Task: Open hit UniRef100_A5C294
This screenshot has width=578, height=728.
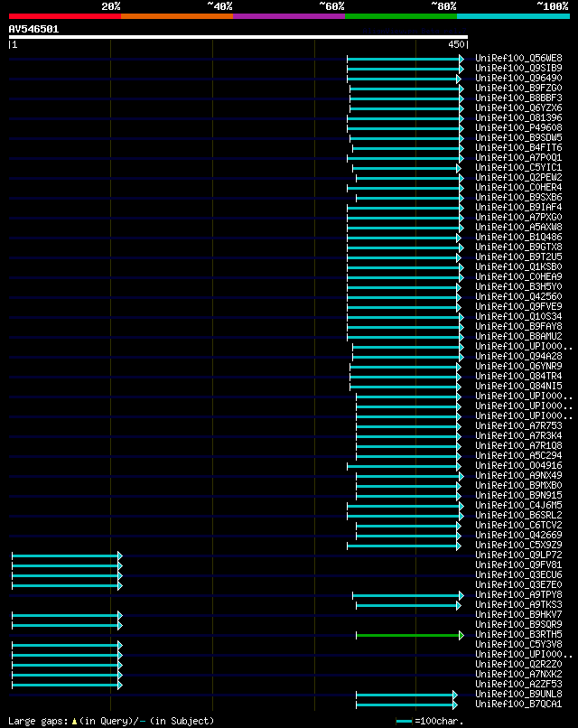Action: (518, 455)
